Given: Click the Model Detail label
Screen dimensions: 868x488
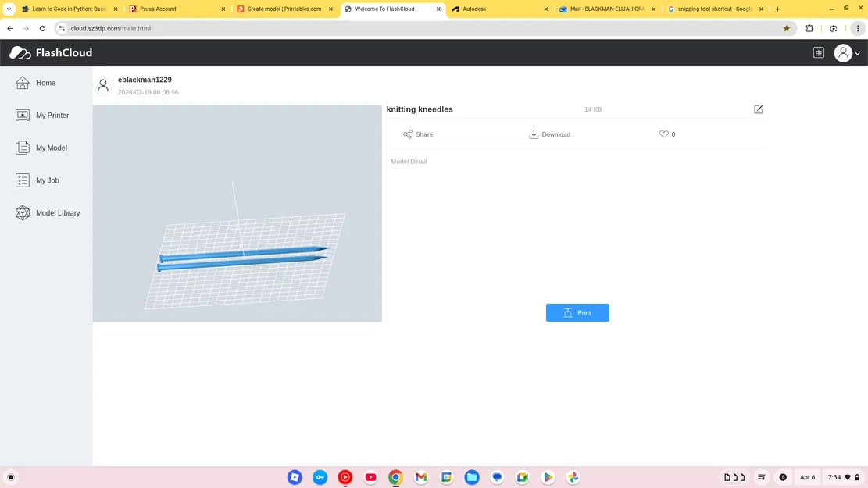Looking at the screenshot, I should 409,162.
